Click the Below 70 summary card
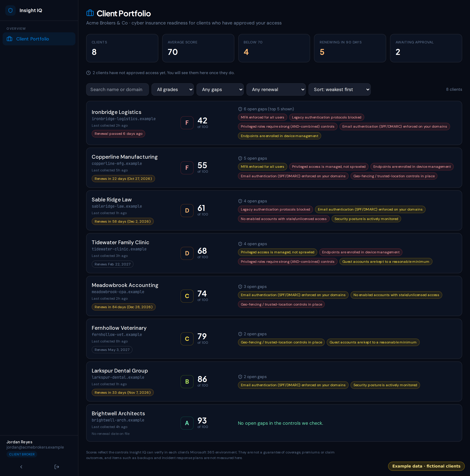 274,48
